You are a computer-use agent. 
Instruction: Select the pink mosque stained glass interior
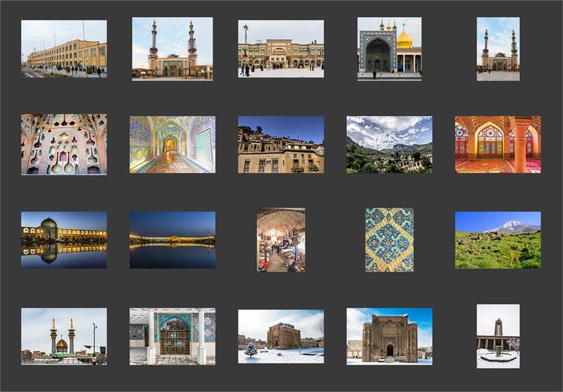click(x=498, y=144)
